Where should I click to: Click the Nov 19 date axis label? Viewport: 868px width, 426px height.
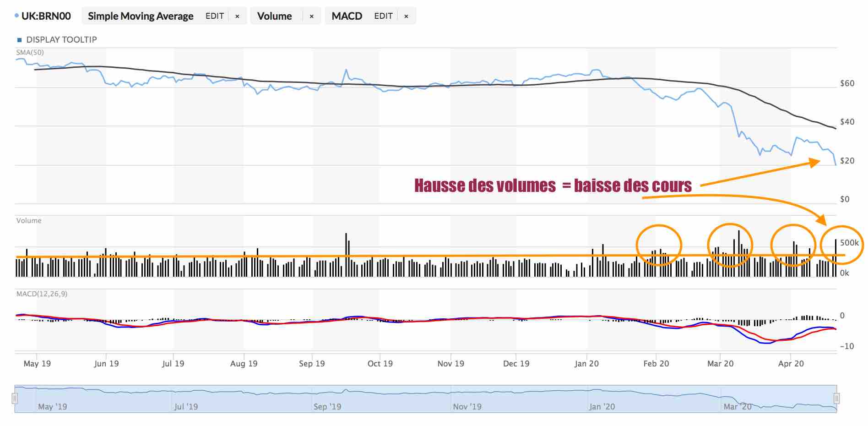coord(450,364)
